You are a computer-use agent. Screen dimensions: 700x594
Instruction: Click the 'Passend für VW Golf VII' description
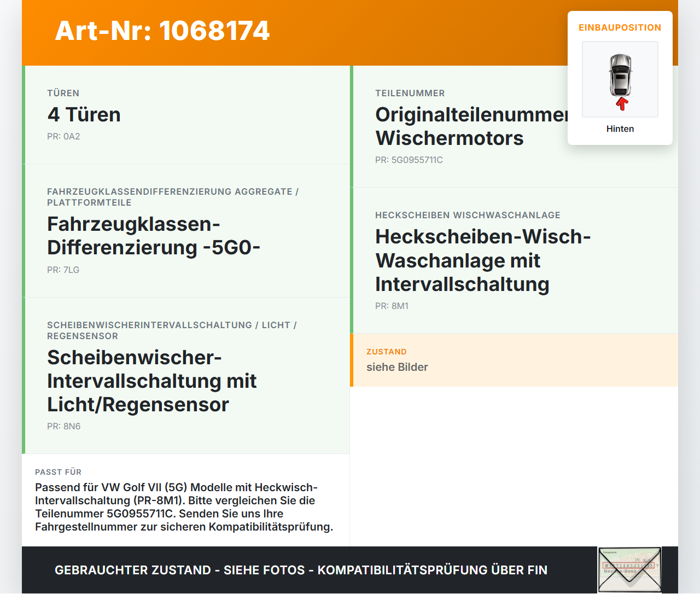click(184, 507)
